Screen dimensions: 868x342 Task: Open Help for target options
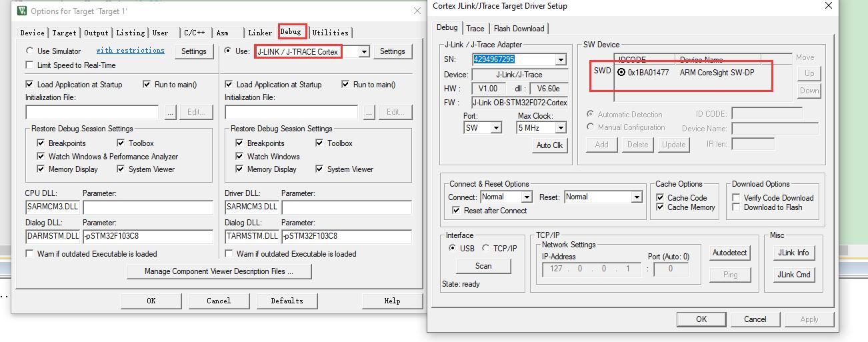coord(393,301)
